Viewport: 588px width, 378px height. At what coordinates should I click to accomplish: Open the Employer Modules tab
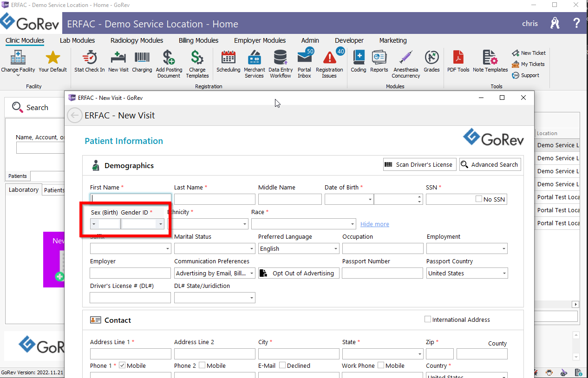[260, 40]
